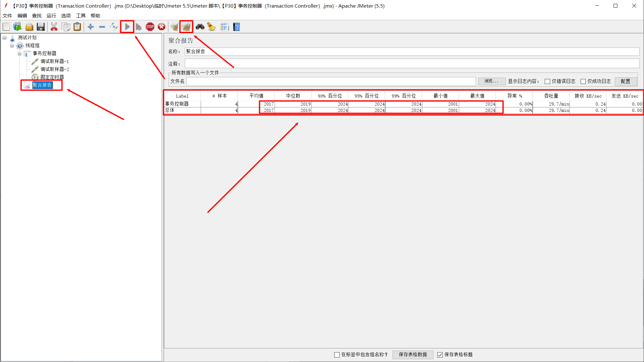This screenshot has width=644, height=362.
Task: Sort by 中位数 column header
Action: (293, 96)
